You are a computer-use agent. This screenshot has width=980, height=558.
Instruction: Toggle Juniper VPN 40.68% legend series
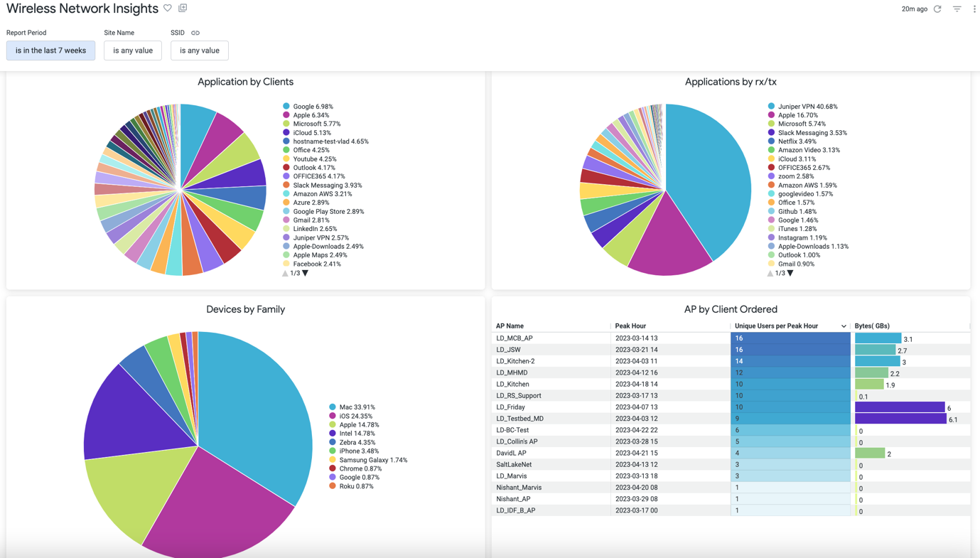[x=807, y=107]
